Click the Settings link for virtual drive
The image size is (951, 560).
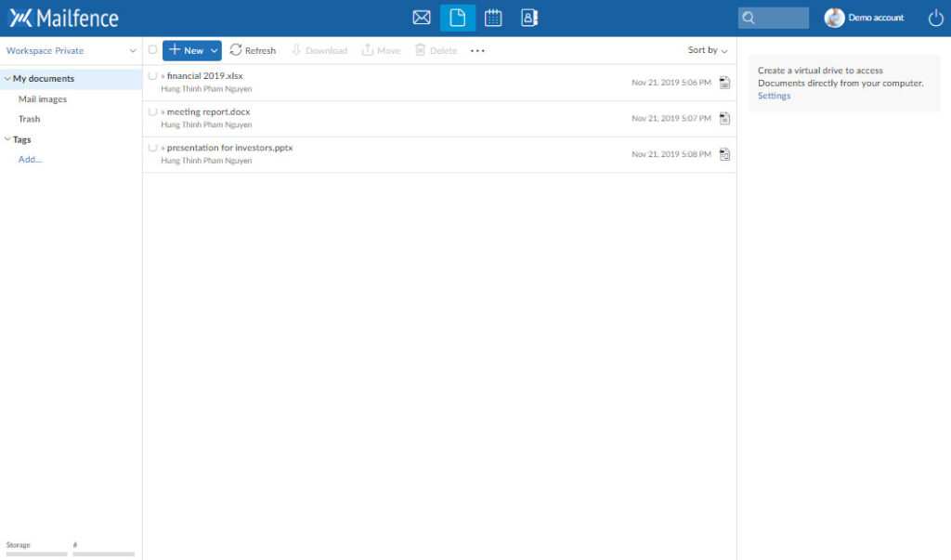pyautogui.click(x=774, y=96)
